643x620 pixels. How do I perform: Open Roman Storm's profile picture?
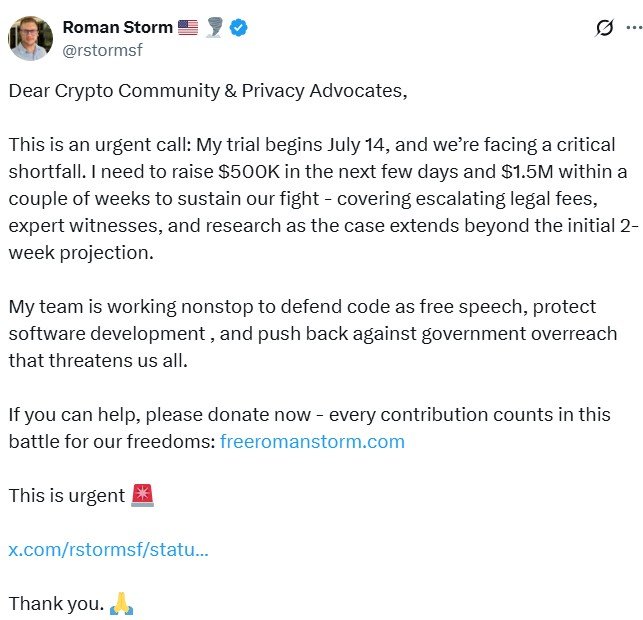(x=31, y=38)
